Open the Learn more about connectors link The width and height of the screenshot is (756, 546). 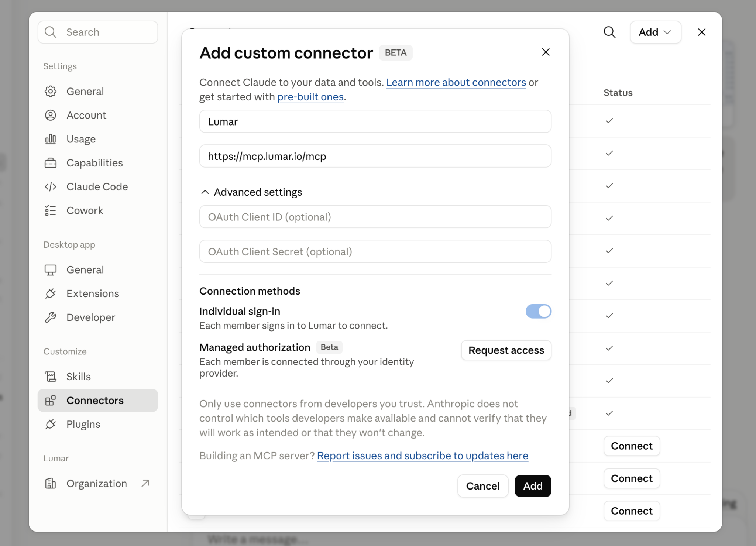(x=456, y=82)
